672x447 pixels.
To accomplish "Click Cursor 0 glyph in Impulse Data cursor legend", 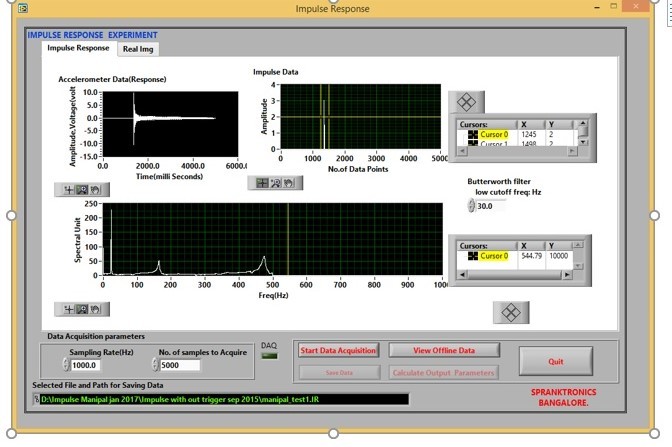I will [x=473, y=135].
